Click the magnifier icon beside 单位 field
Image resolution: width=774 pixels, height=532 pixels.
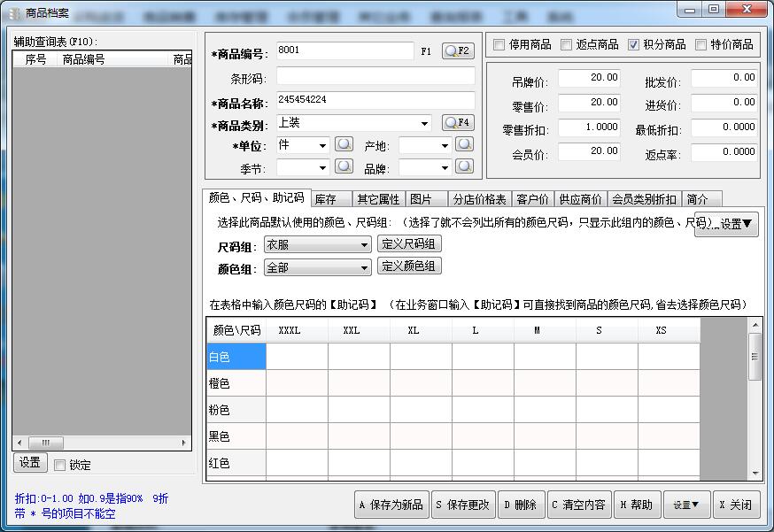pyautogui.click(x=344, y=144)
